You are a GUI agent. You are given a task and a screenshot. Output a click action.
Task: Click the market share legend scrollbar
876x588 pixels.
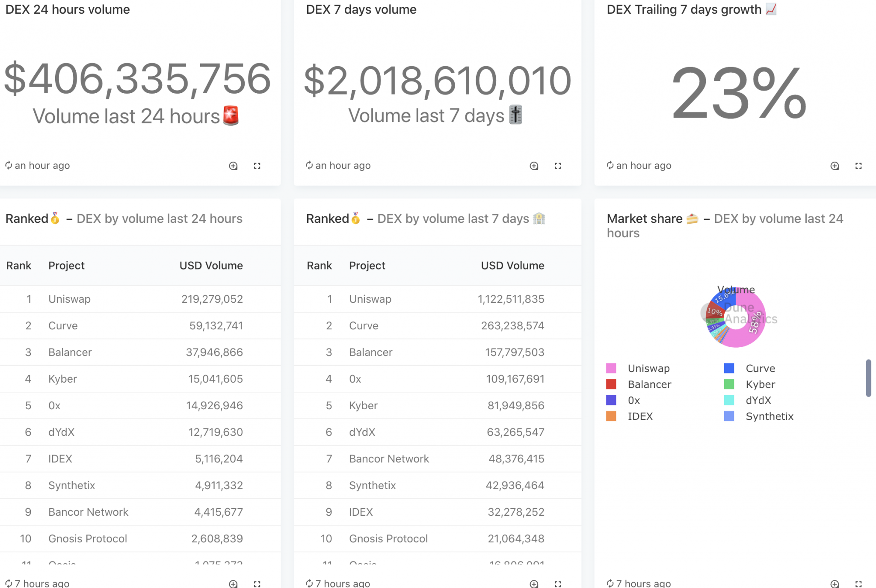click(868, 378)
